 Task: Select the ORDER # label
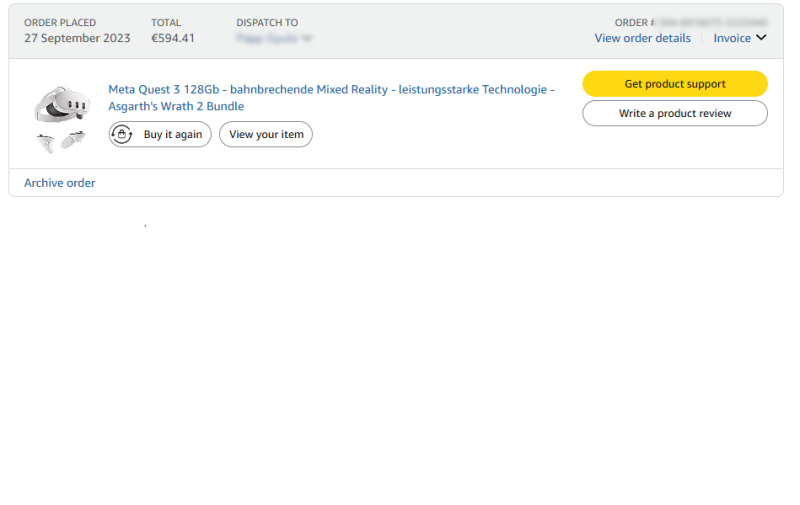point(634,23)
